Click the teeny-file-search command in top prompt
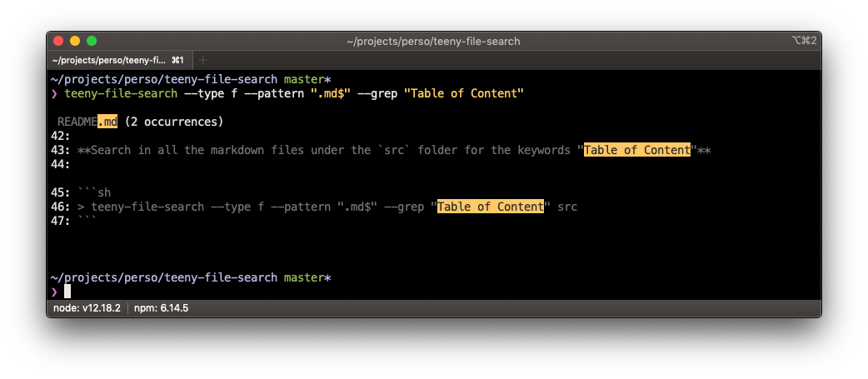The width and height of the screenshot is (868, 379). [121, 93]
